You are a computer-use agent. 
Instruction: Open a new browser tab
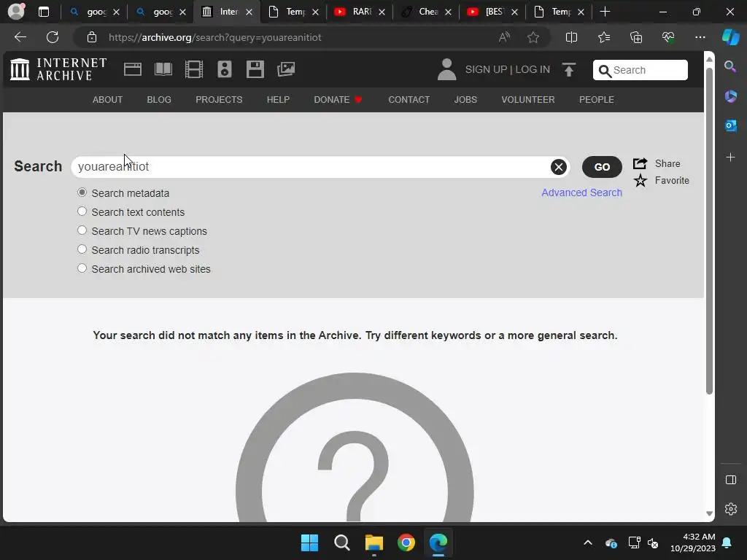coord(605,12)
